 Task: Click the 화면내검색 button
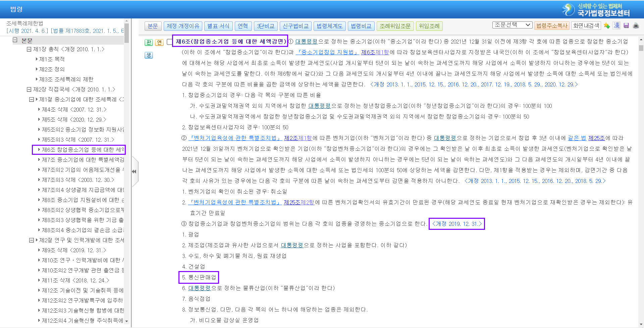pyautogui.click(x=586, y=26)
